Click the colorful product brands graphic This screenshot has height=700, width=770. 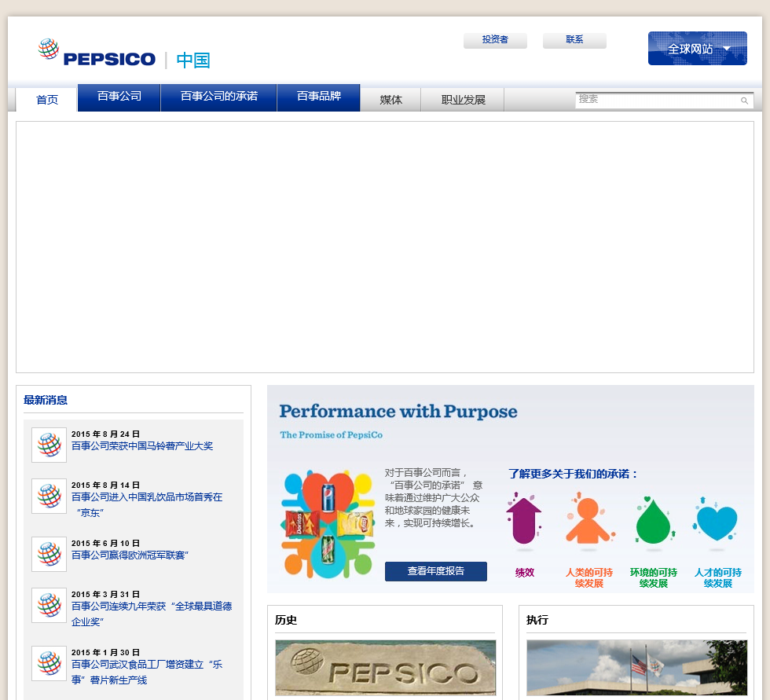pos(328,524)
